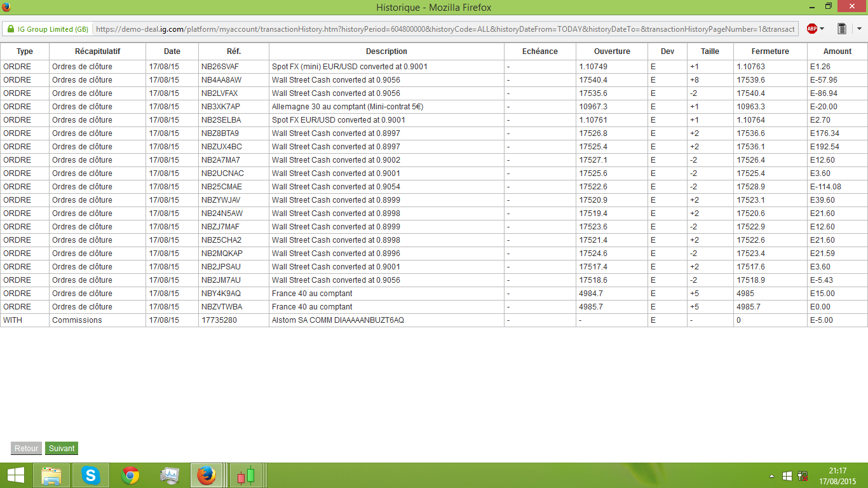
Task: Click 'Alstom SA COMM DIAAAAANBUZT6AQ' description
Action: pyautogui.click(x=338, y=320)
